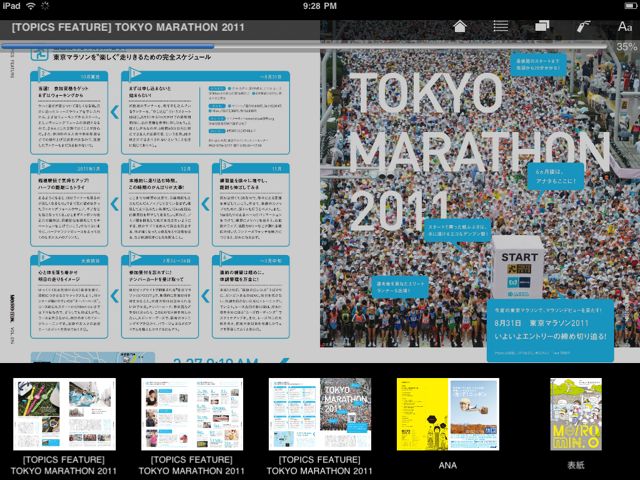Select the ANA caption label
This screenshot has width=640, height=480.
coord(448,465)
